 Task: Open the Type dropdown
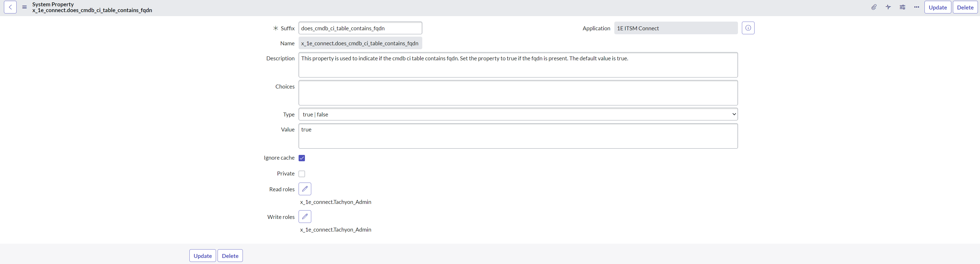518,114
